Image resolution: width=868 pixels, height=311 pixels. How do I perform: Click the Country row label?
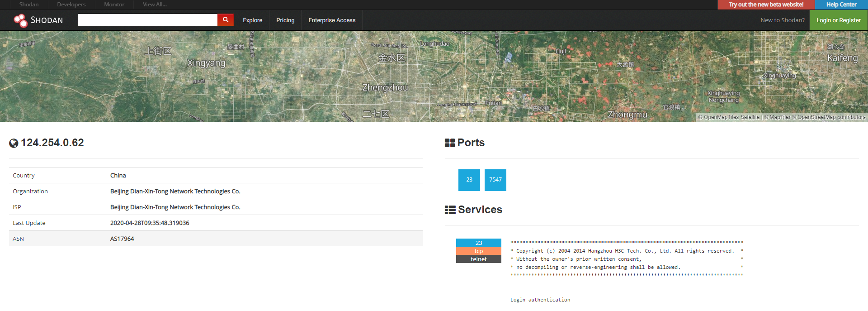pos(24,176)
